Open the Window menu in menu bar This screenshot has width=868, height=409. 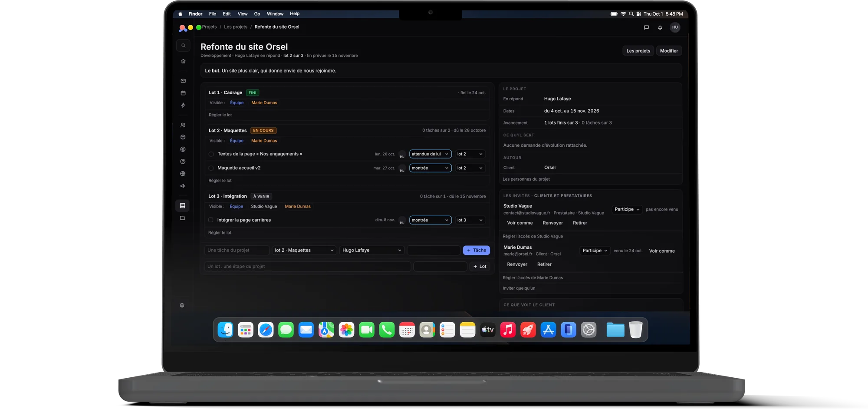275,14
